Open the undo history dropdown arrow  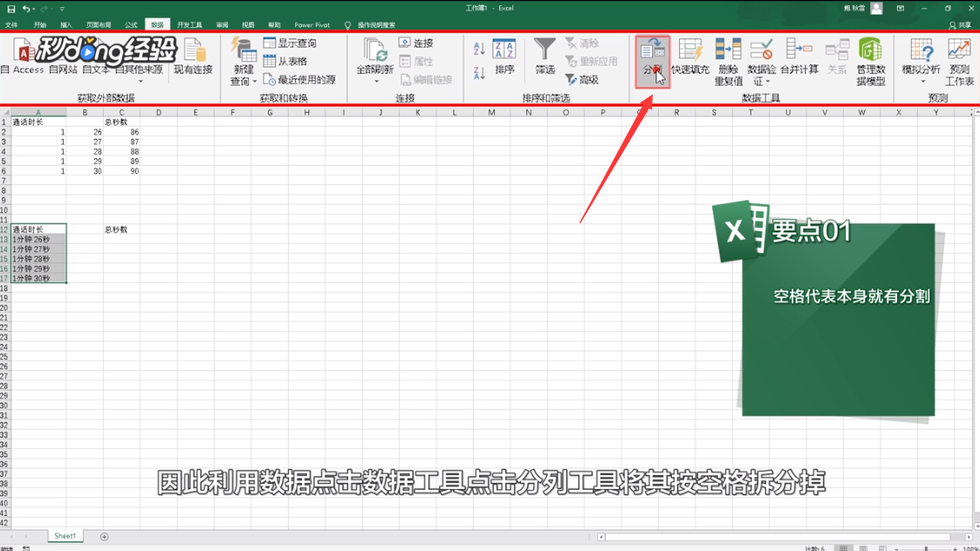click(33, 9)
